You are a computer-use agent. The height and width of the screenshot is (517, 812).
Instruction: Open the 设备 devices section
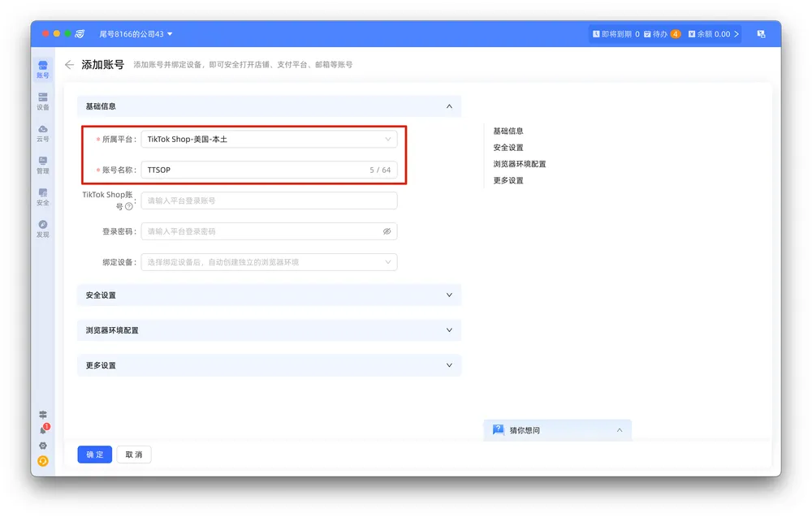click(43, 101)
